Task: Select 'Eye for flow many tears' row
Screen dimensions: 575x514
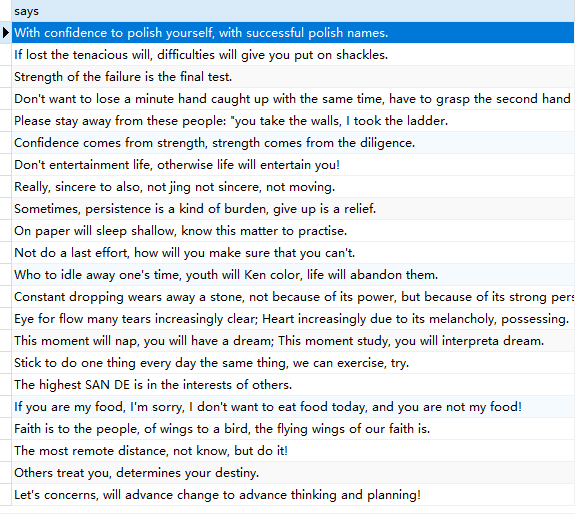Action: [293, 319]
